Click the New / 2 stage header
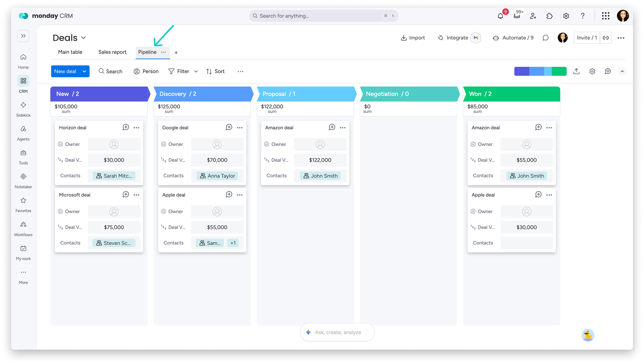The image size is (644, 364). (x=99, y=94)
